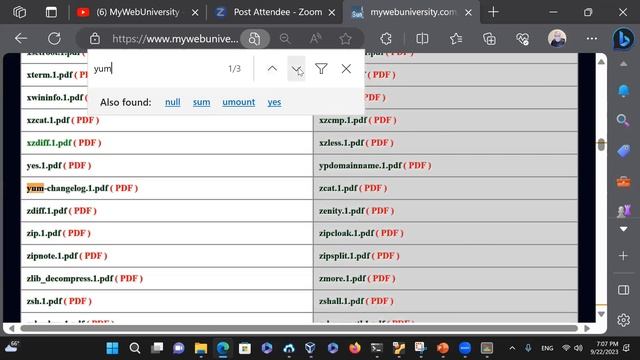
Task: Open zipcloak.1.pdf link
Action: (x=347, y=233)
